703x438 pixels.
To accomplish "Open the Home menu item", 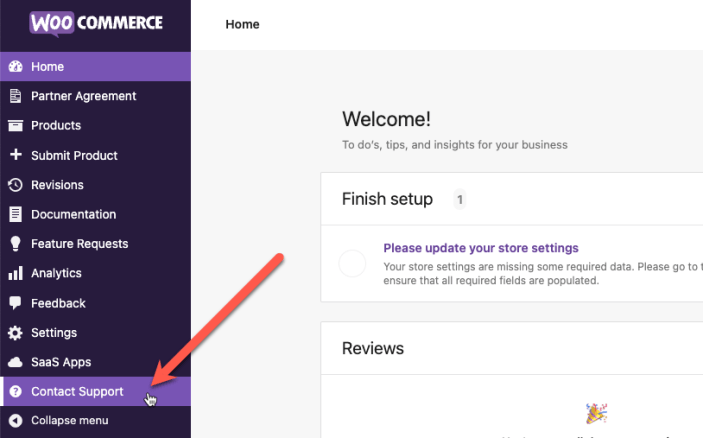I will (95, 66).
